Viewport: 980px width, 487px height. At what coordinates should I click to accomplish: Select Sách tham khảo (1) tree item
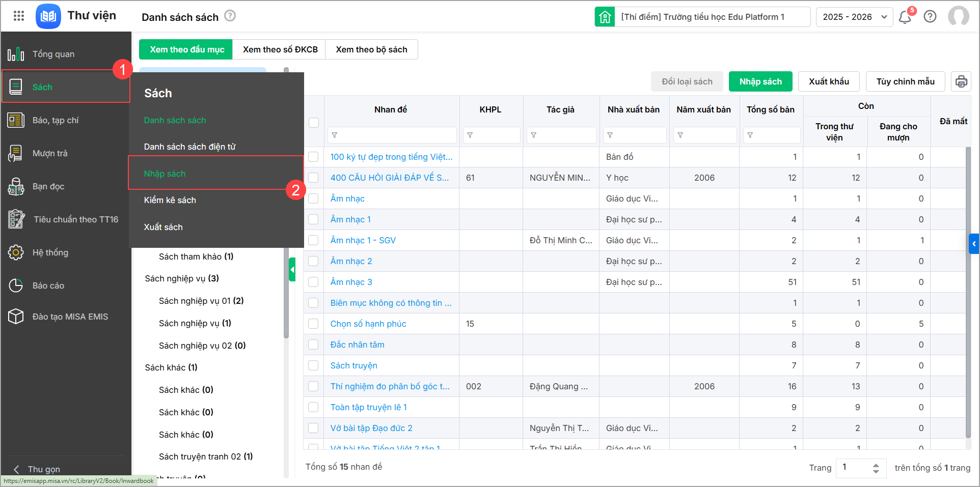[x=196, y=256]
